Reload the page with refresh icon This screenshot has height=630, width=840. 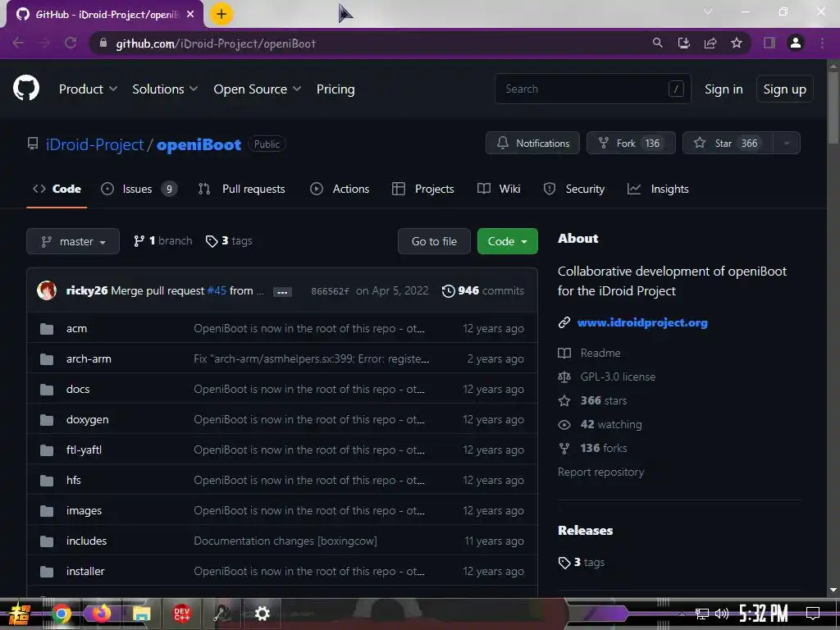[71, 43]
